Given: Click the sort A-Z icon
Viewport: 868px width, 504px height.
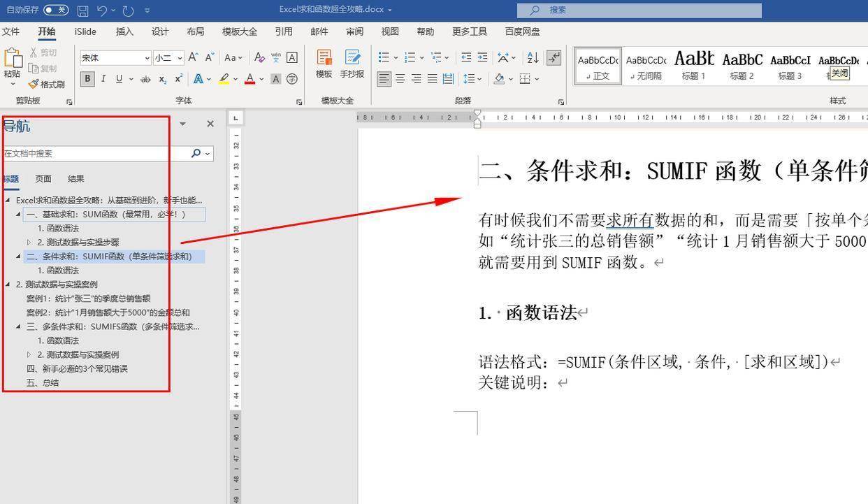Looking at the screenshot, I should click(533, 57).
